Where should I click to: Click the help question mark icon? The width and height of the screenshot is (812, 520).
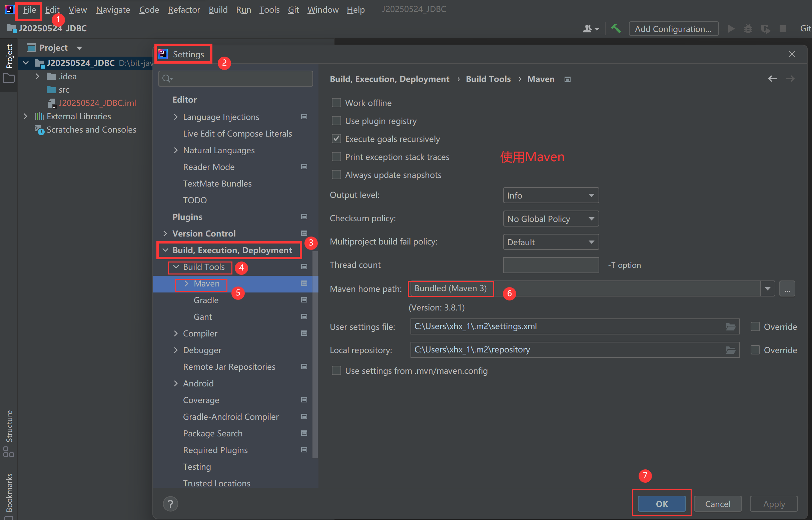click(170, 504)
